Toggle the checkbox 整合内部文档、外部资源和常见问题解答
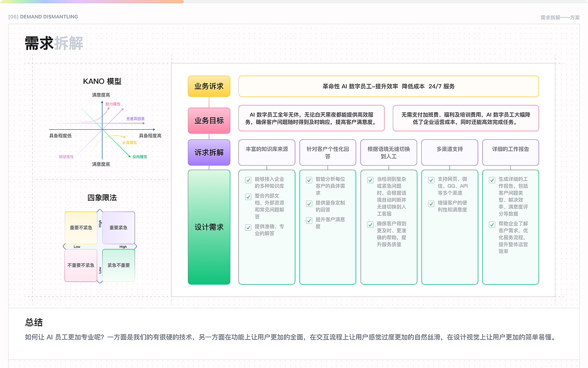Screen dimensions: 588x368 click(248, 196)
